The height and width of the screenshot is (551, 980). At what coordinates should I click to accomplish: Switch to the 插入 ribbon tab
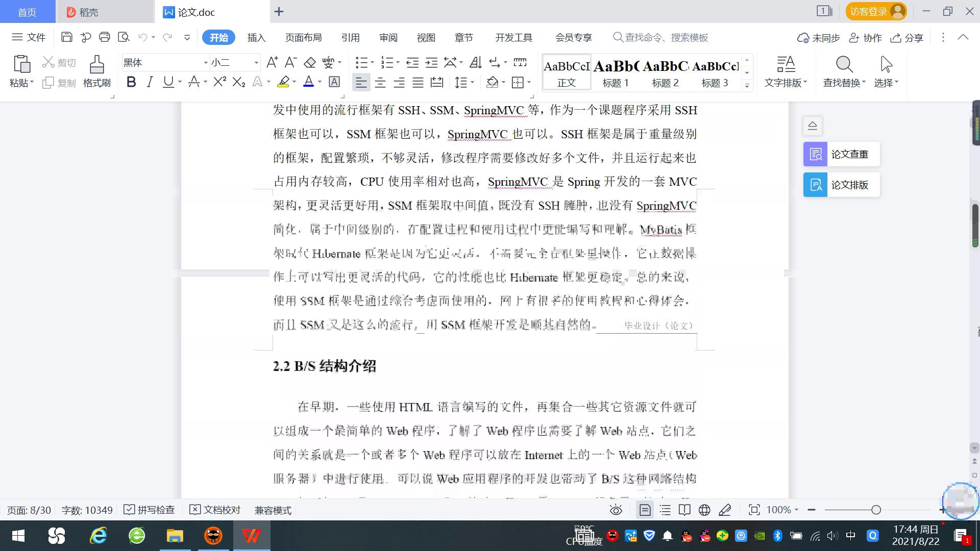(256, 37)
